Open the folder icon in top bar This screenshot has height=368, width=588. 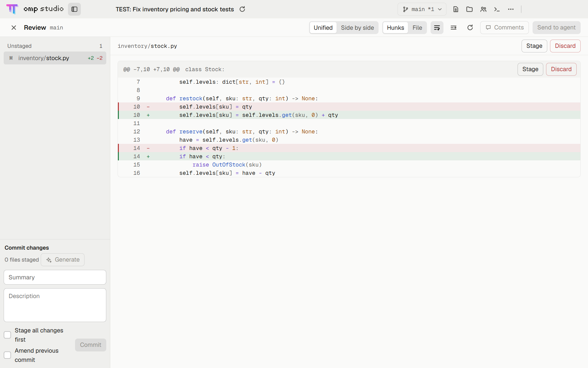coord(469,9)
